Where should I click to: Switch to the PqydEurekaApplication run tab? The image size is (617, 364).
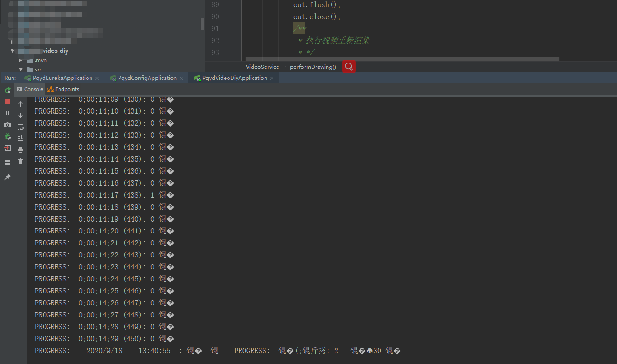(x=62, y=78)
